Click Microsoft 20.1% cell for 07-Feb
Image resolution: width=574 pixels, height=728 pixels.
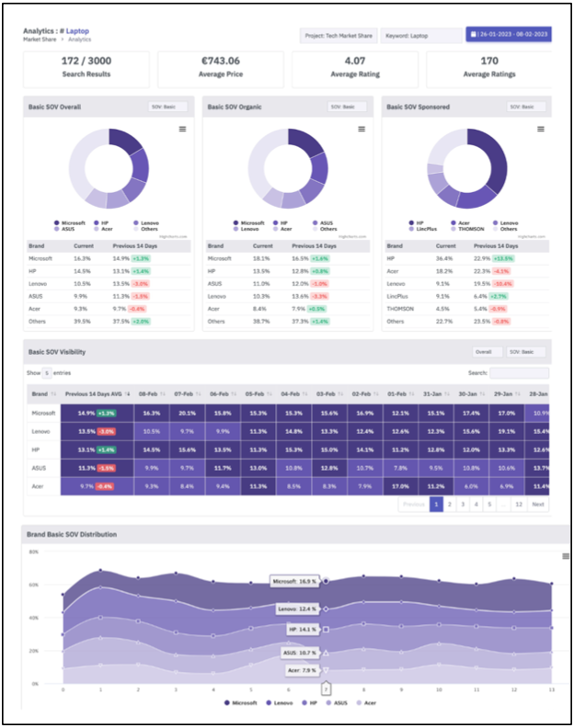(188, 413)
